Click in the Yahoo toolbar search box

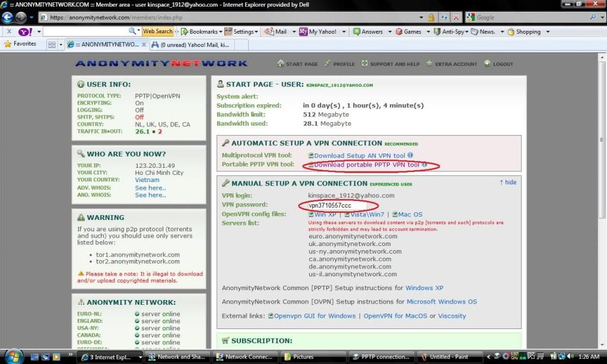pyautogui.click(x=85, y=31)
